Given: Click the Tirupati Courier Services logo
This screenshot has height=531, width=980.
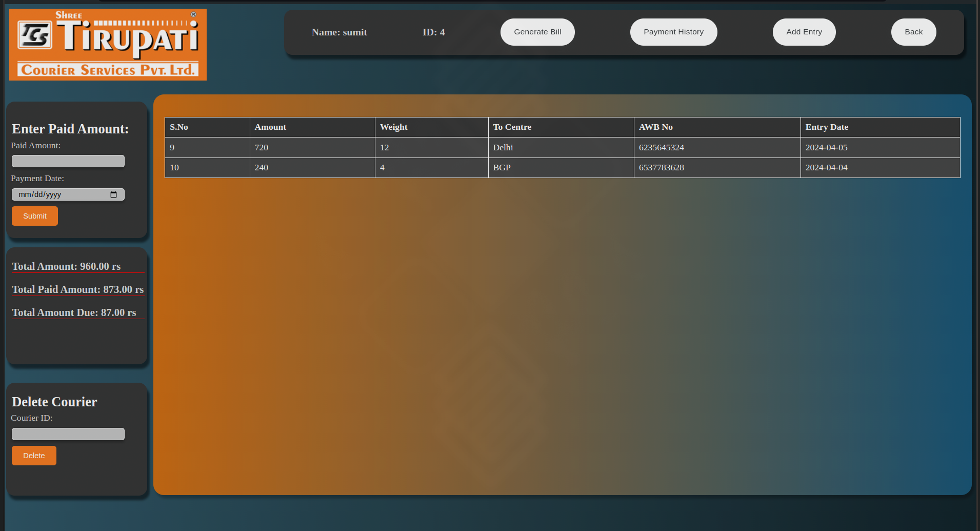Looking at the screenshot, I should [x=107, y=44].
